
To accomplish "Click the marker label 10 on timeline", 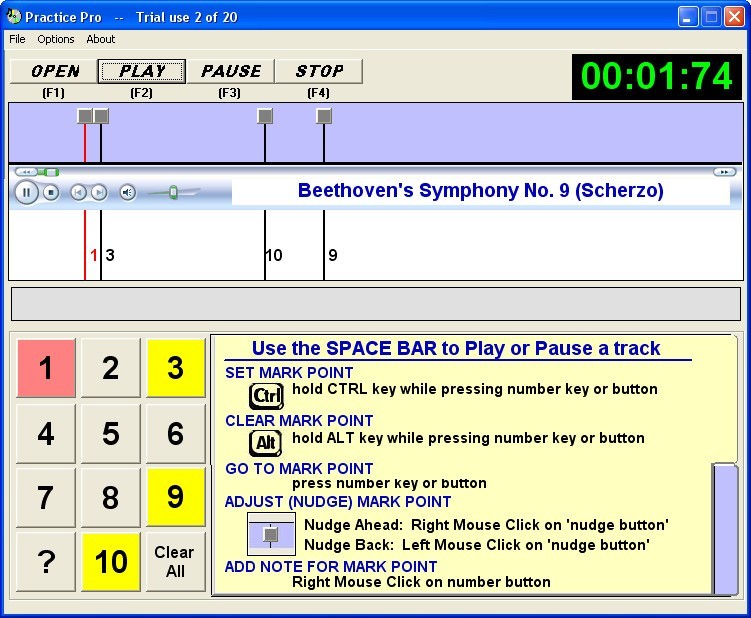I will (x=273, y=255).
